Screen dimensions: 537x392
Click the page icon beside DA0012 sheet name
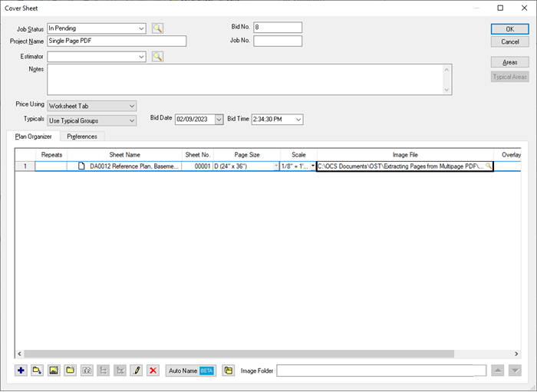[x=81, y=166]
